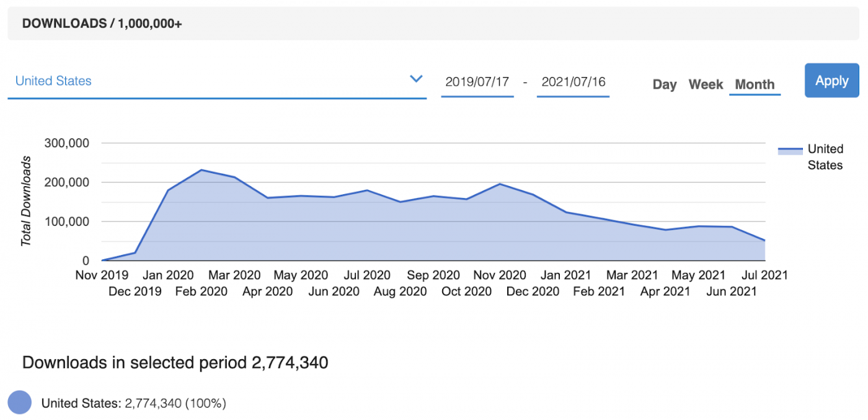868x420 pixels.
Task: Click the Apply button
Action: [x=832, y=81]
